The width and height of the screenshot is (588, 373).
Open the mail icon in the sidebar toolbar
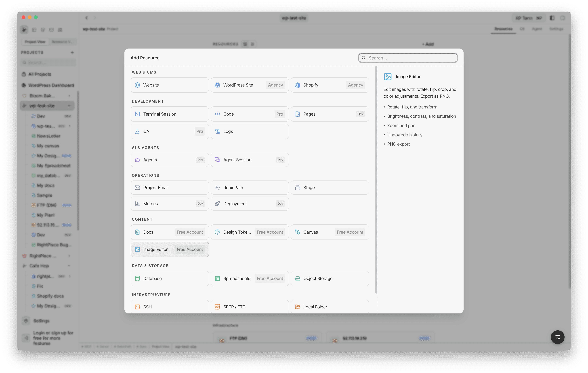click(51, 30)
